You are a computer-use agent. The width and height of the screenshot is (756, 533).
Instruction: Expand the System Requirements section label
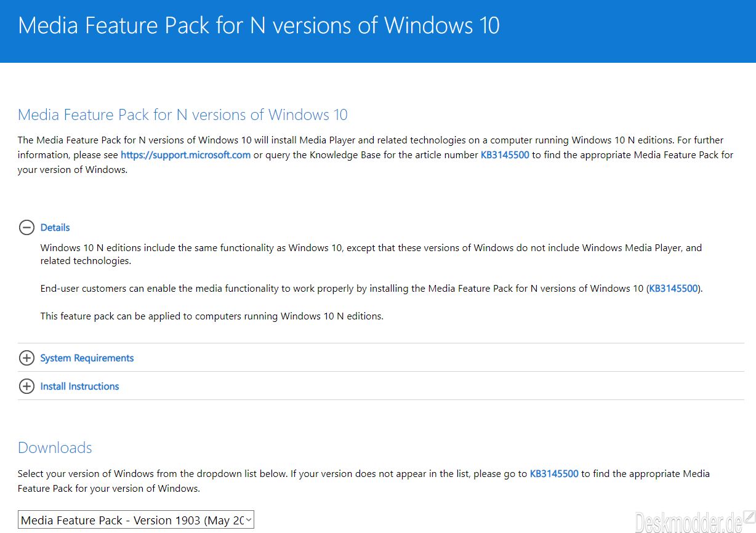pyautogui.click(x=87, y=358)
